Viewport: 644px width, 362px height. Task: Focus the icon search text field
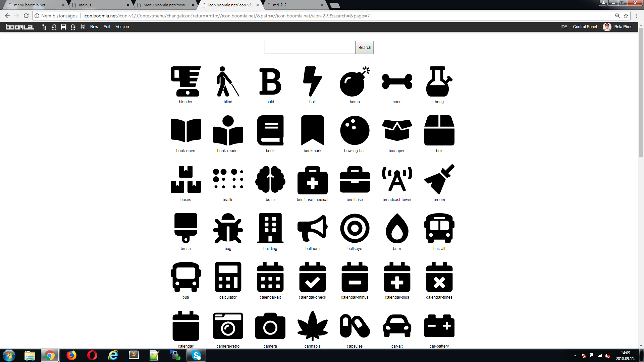click(x=310, y=47)
